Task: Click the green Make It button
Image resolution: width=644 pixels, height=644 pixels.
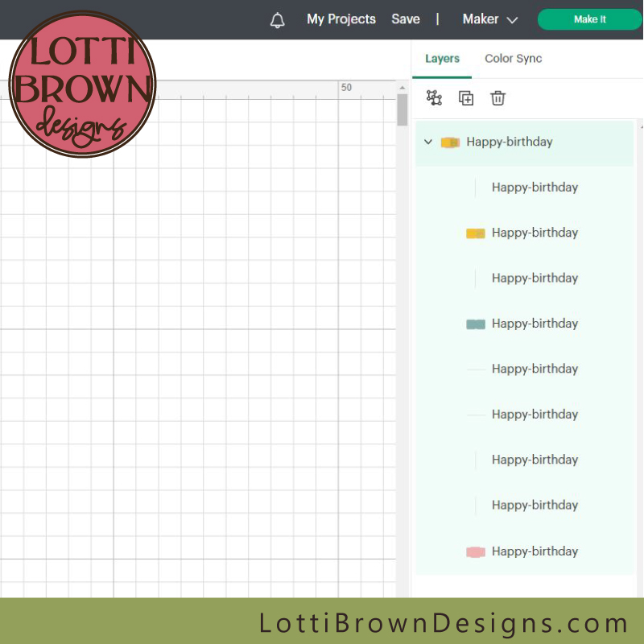Action: [589, 19]
